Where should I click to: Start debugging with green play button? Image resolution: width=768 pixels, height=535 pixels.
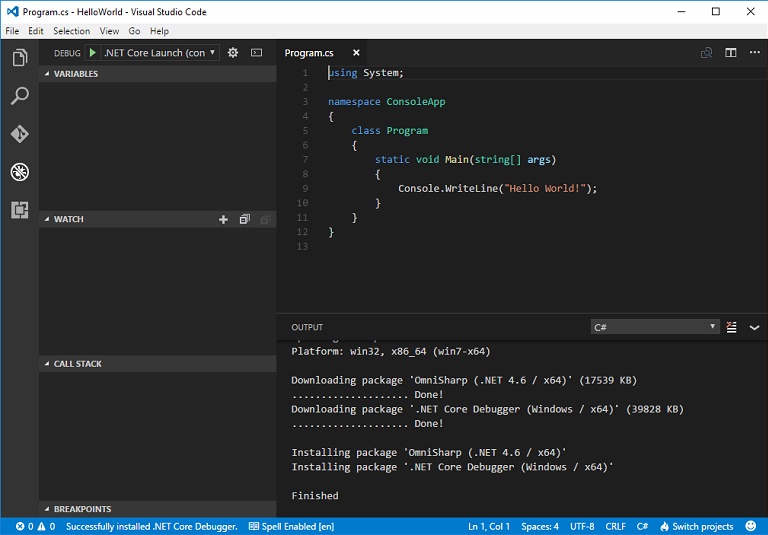[x=93, y=52]
